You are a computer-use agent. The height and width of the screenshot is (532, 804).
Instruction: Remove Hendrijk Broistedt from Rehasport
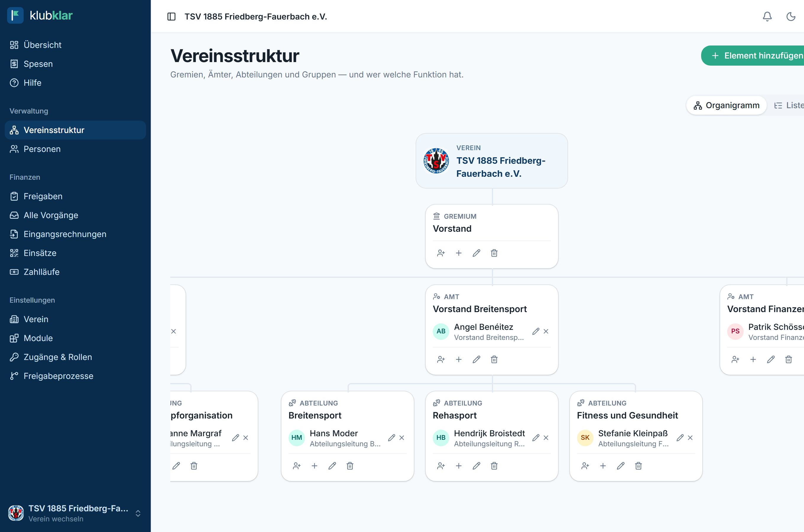point(546,438)
